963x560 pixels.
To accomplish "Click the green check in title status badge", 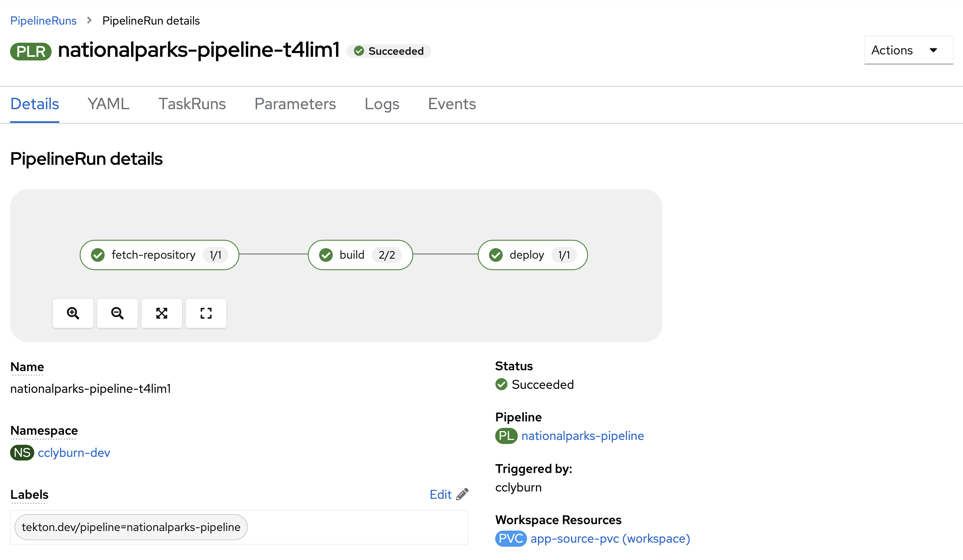I will (359, 51).
